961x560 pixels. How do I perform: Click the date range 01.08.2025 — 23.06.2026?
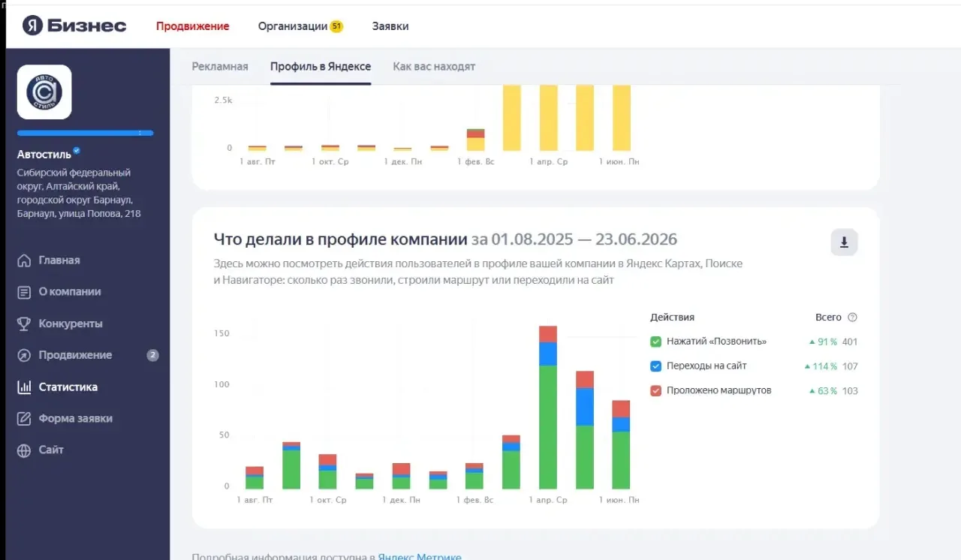coord(574,239)
